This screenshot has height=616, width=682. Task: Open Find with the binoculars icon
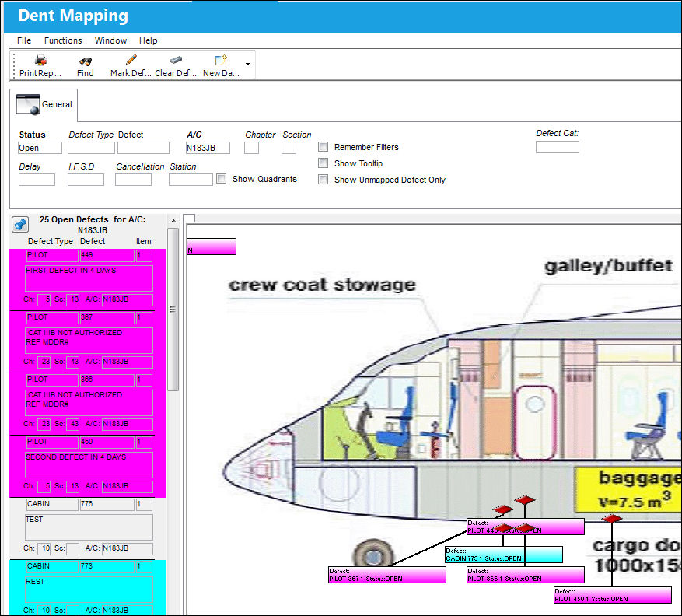[x=86, y=61]
